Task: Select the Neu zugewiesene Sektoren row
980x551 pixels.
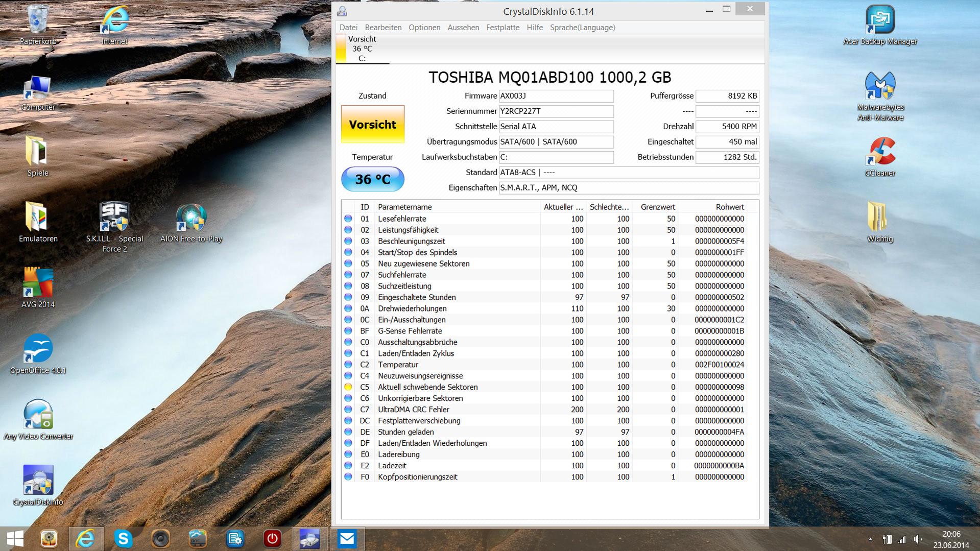Action: click(x=545, y=263)
